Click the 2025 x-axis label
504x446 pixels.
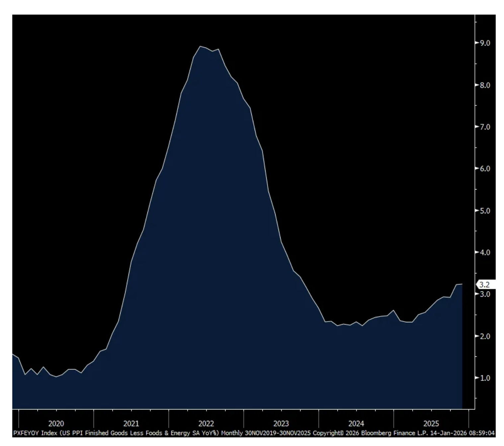[x=431, y=423]
